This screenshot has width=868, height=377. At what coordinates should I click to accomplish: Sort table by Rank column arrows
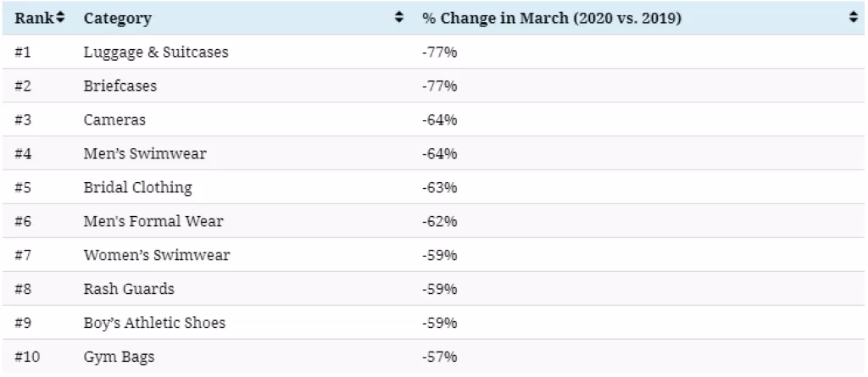pos(62,18)
